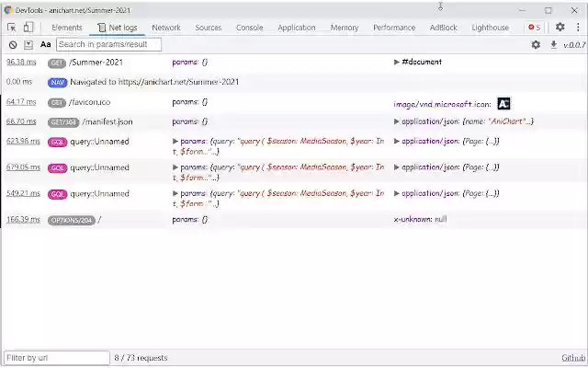Expand result of 549.21 ms query

(x=396, y=193)
